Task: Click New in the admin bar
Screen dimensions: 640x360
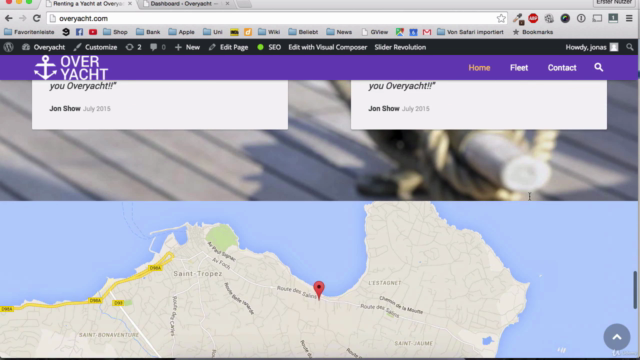Action: point(187,47)
